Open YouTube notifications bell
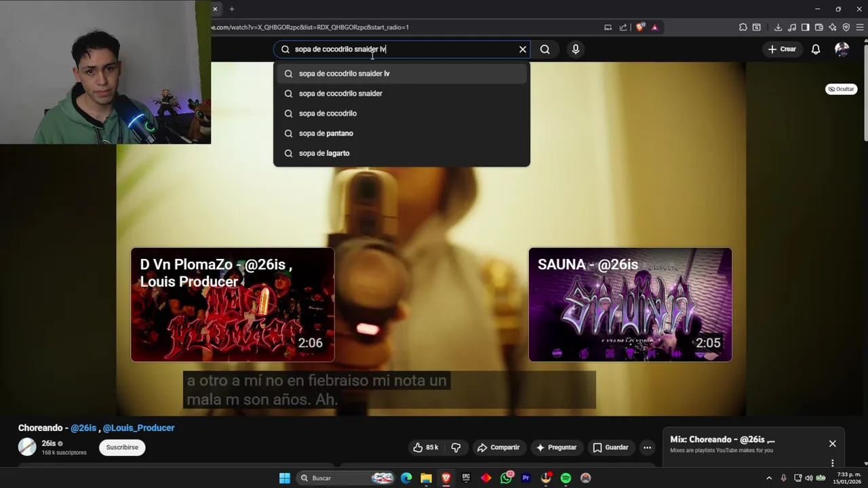Viewport: 868px width, 488px height. [x=816, y=49]
